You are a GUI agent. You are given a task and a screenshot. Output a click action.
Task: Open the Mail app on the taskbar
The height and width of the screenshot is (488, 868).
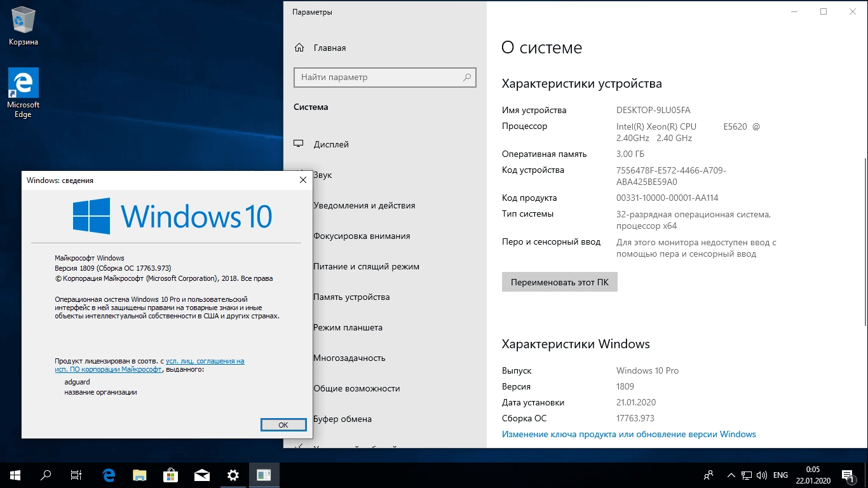(x=202, y=475)
